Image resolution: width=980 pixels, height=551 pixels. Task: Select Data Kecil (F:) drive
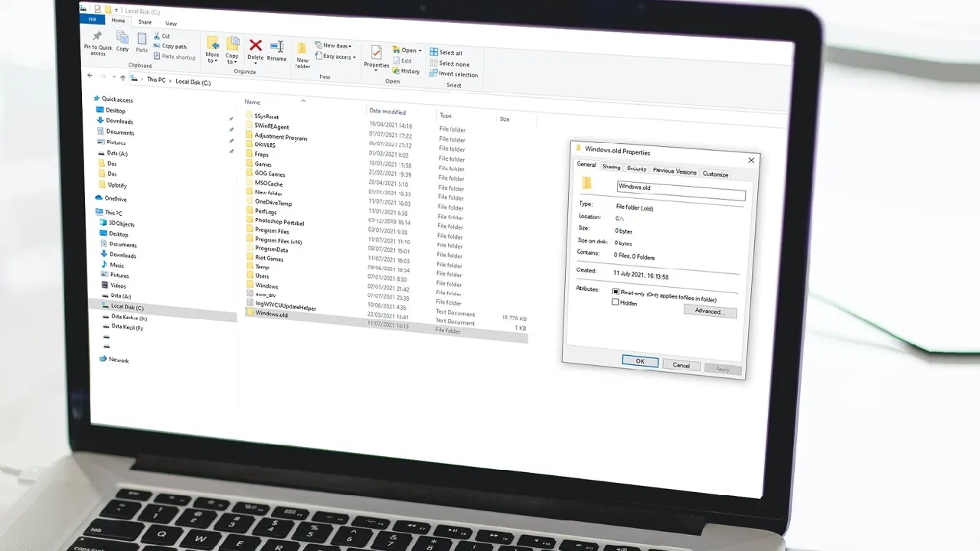coord(122,327)
